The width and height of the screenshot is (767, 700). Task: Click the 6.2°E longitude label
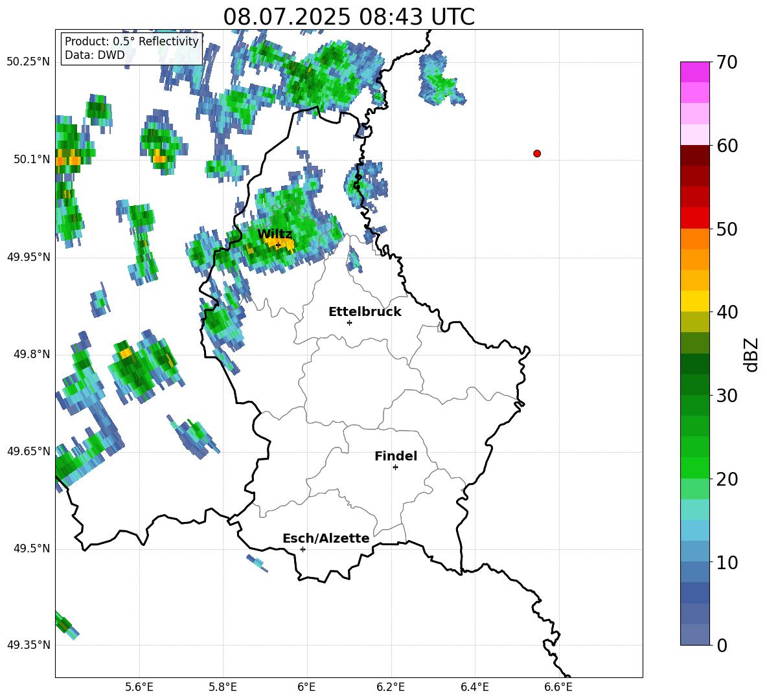[x=391, y=687]
